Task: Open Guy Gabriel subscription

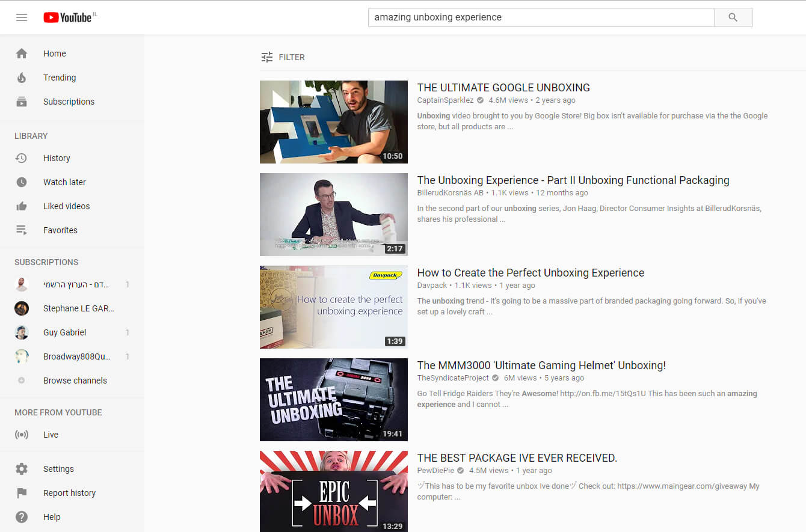Action: [x=64, y=332]
